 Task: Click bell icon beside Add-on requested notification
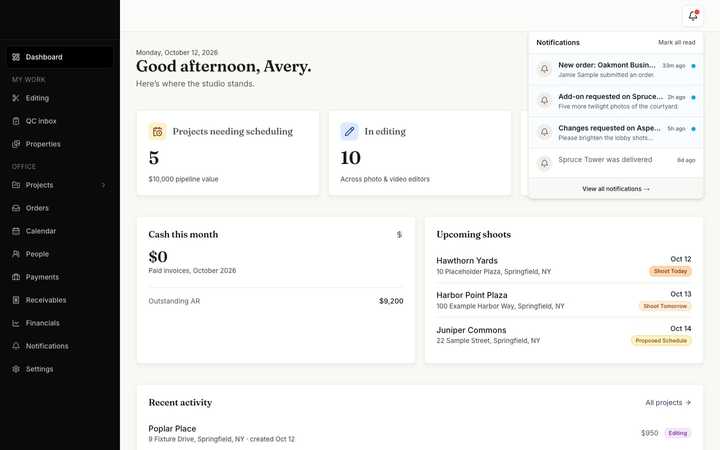pyautogui.click(x=544, y=101)
